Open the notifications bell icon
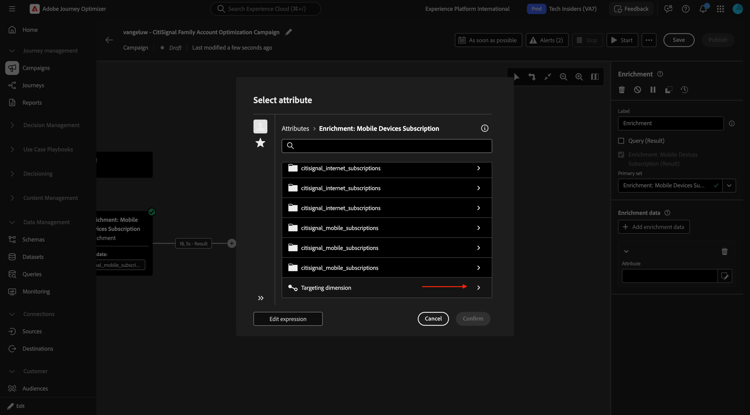This screenshot has width=750, height=415. coord(703,9)
